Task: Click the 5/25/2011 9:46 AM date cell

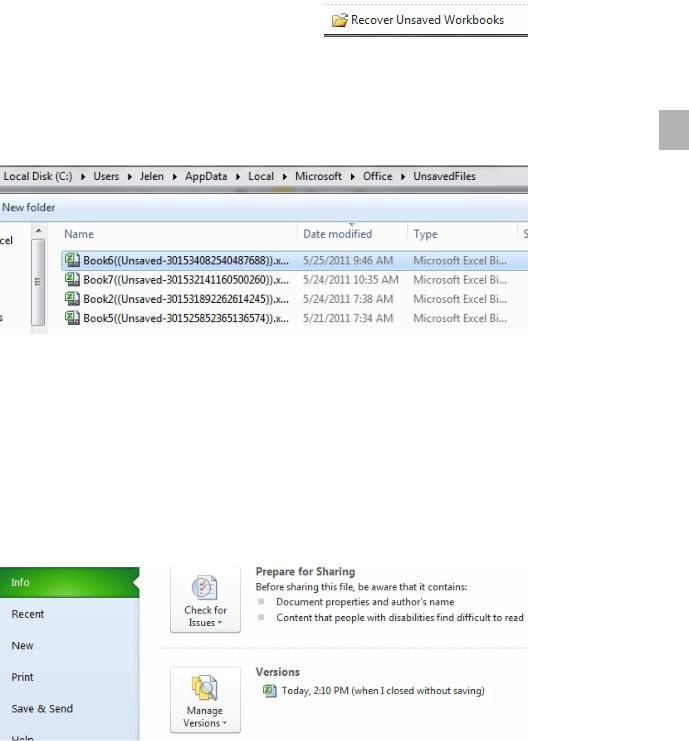Action: point(348,260)
